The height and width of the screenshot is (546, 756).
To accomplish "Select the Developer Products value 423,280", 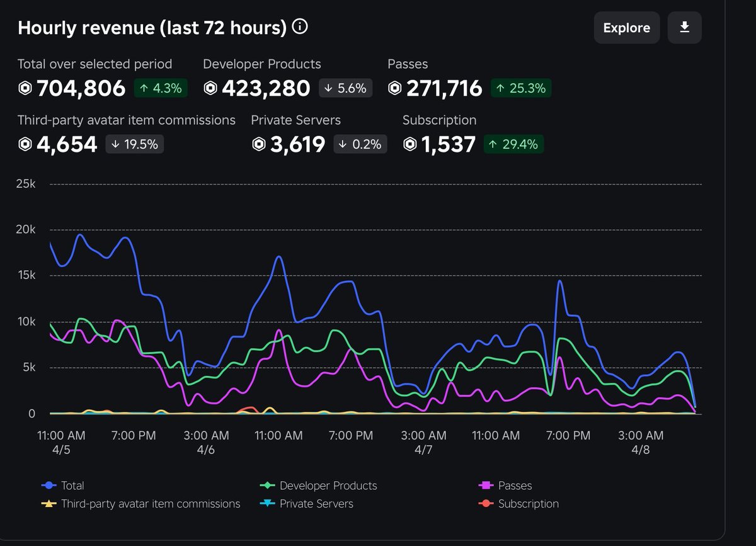I will tap(266, 89).
